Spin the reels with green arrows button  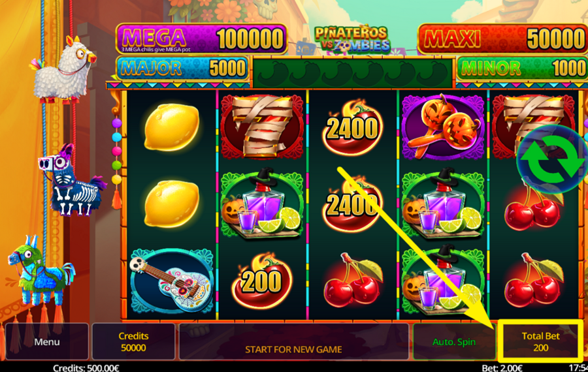551,159
